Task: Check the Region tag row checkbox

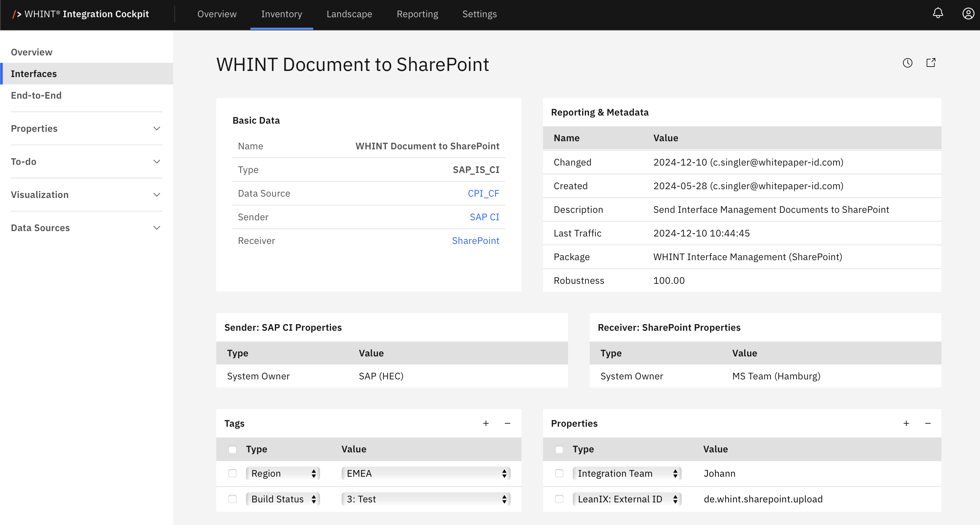Action: [x=232, y=473]
